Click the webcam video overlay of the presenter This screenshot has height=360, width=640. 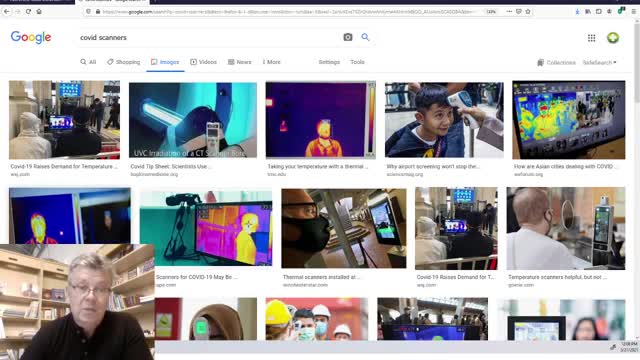[x=77, y=302]
